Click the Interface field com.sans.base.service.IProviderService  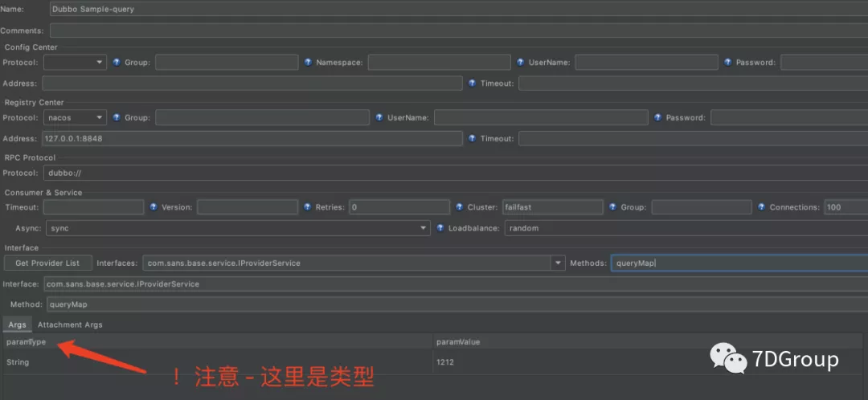coord(456,284)
